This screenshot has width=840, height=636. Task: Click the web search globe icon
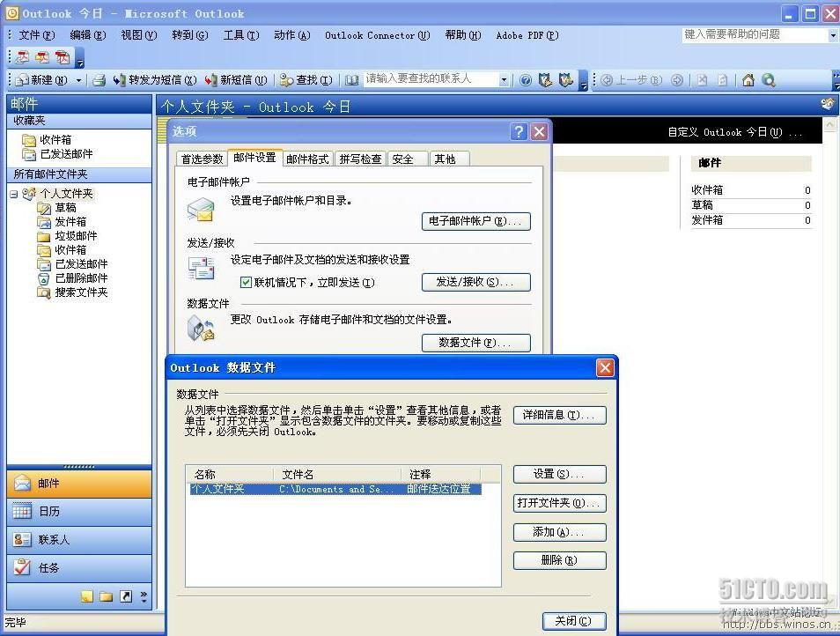pyautogui.click(x=769, y=80)
